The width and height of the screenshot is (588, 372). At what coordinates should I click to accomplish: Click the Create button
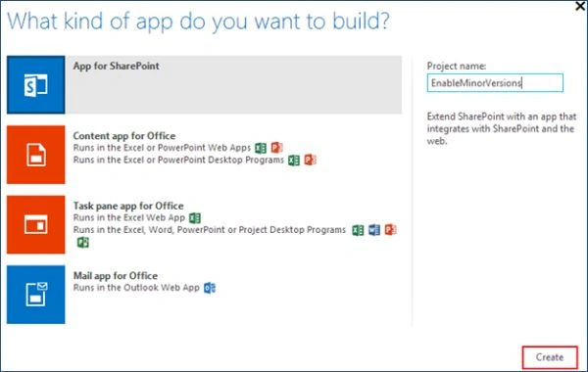coord(550,357)
